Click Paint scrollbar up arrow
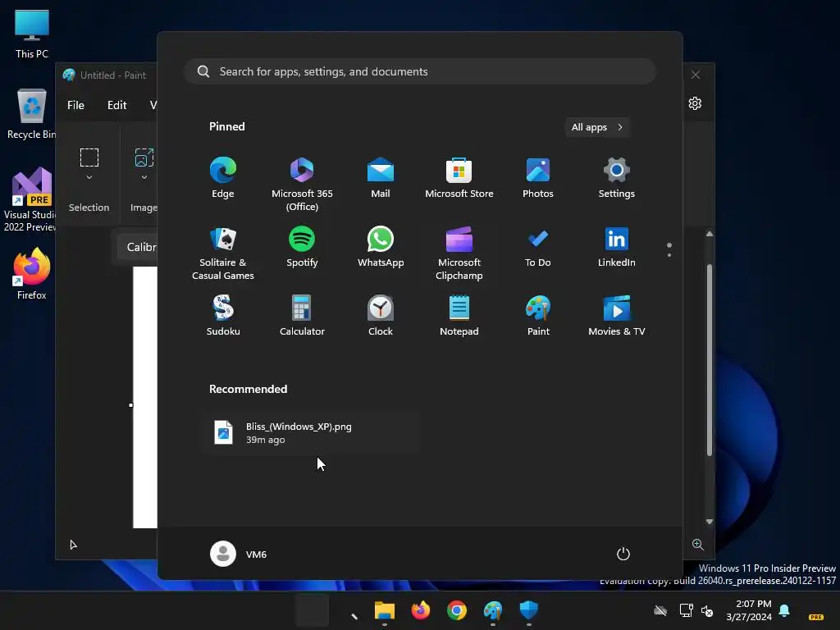Screen dimensions: 840x630 (x=710, y=234)
